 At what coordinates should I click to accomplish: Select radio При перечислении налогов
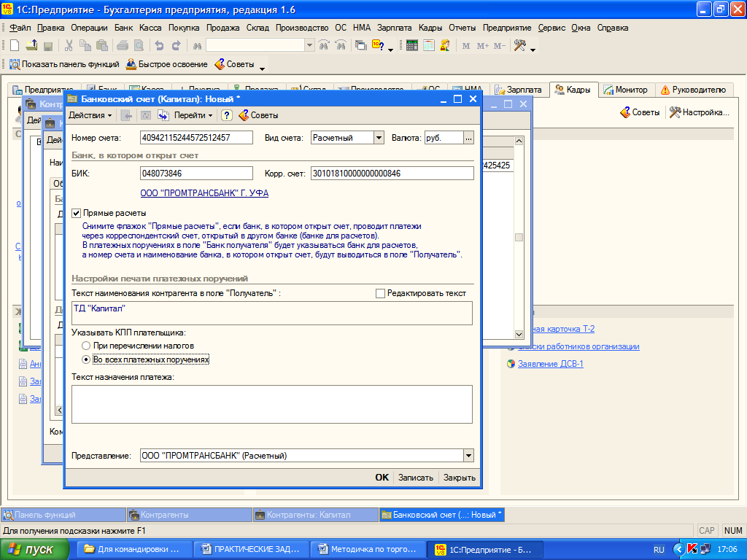point(86,346)
